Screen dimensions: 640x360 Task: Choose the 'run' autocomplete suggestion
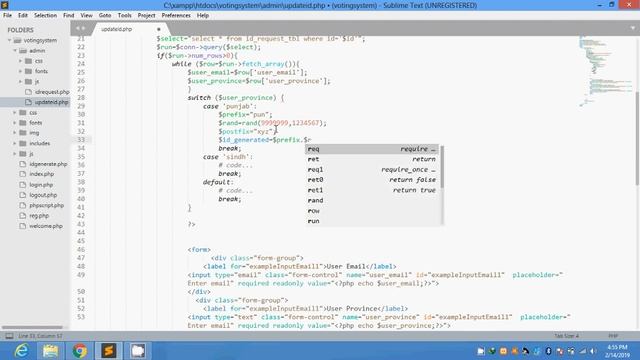(x=371, y=221)
